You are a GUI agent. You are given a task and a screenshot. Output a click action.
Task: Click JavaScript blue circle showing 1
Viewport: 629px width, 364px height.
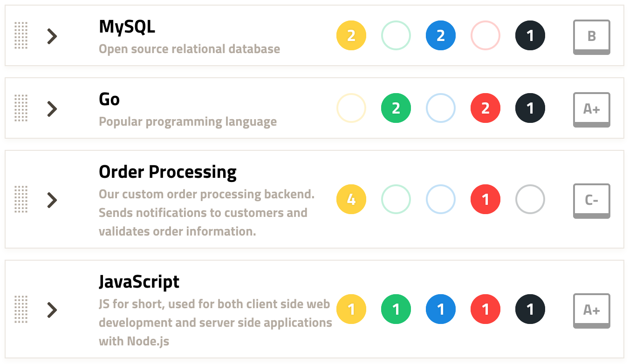tap(441, 309)
